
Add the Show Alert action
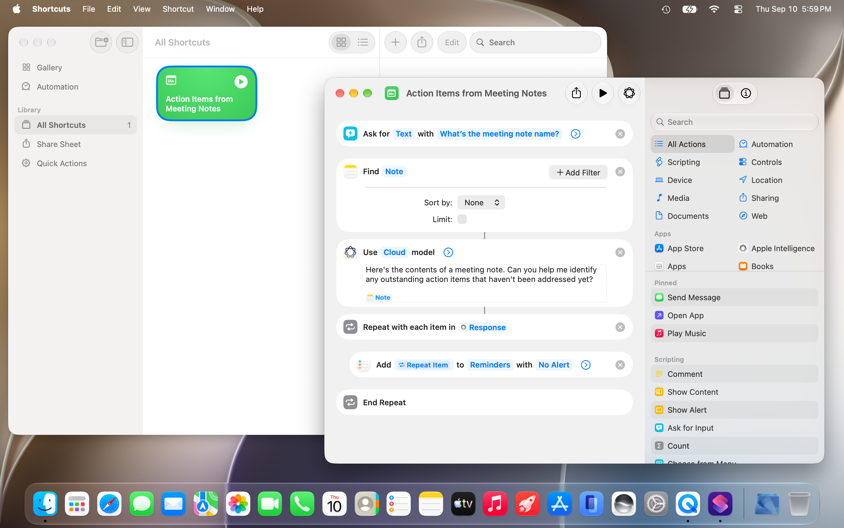[734, 410]
